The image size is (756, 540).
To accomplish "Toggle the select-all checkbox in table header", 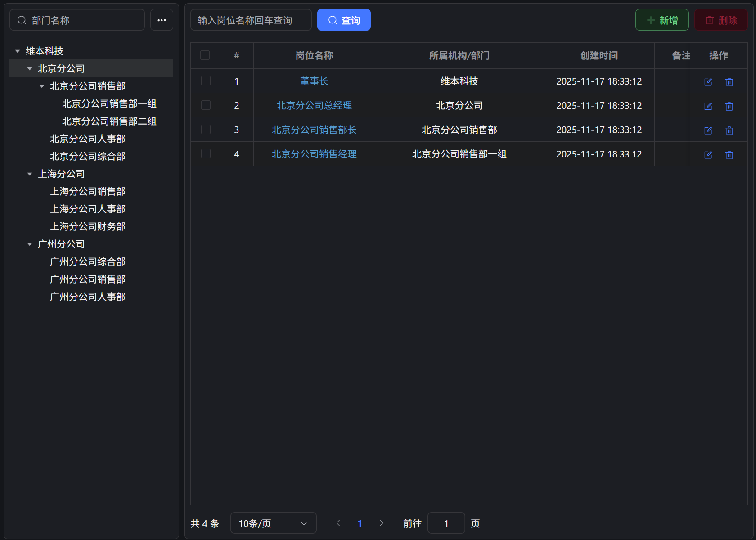I will [205, 55].
